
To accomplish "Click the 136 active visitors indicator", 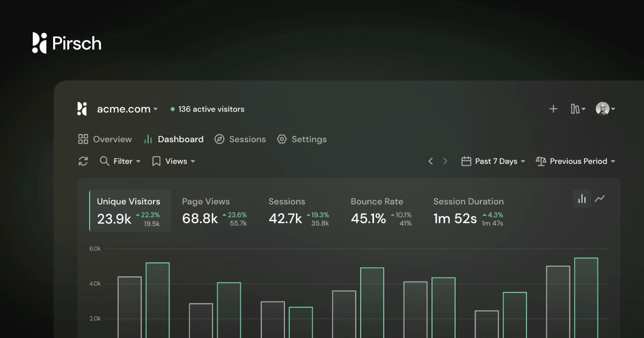I will (207, 108).
